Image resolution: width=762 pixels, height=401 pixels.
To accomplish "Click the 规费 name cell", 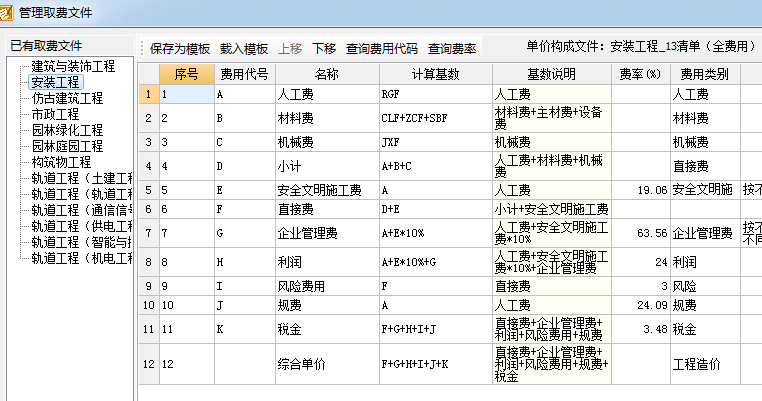I will point(327,305).
